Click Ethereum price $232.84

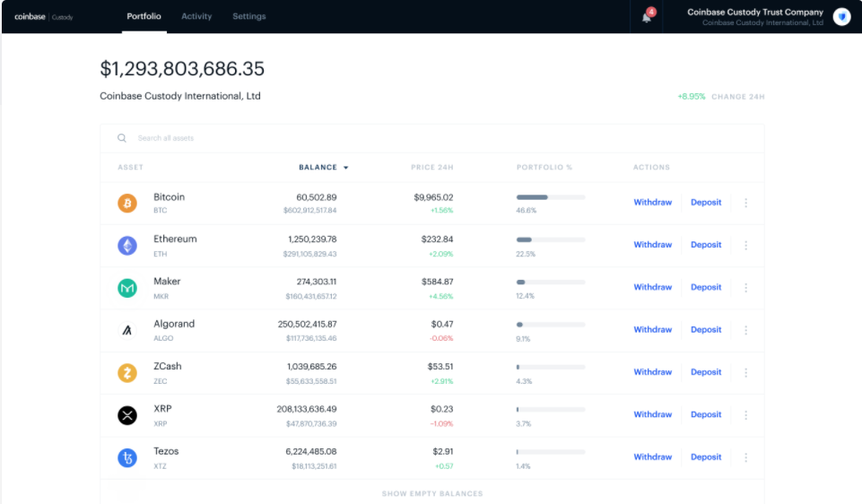pos(437,239)
